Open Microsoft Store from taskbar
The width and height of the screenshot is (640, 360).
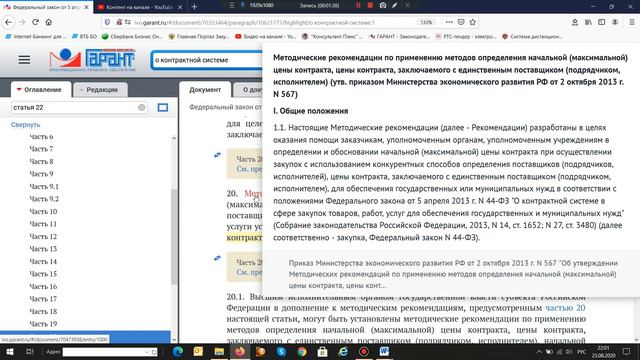coord(322,351)
